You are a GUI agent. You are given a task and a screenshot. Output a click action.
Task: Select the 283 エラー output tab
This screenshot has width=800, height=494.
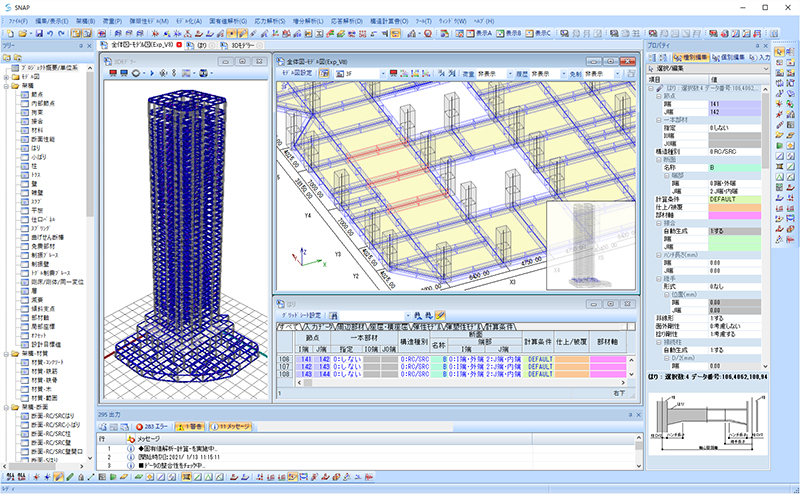point(153,425)
